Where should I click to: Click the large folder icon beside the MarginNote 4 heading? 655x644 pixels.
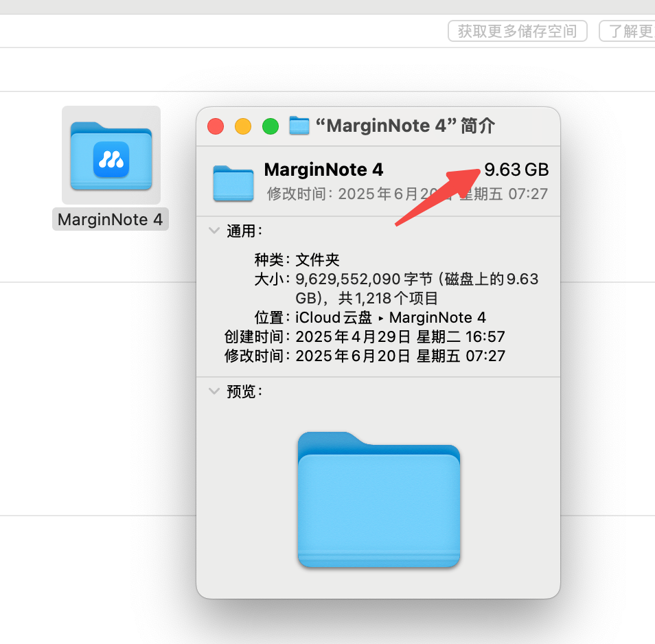tap(233, 183)
